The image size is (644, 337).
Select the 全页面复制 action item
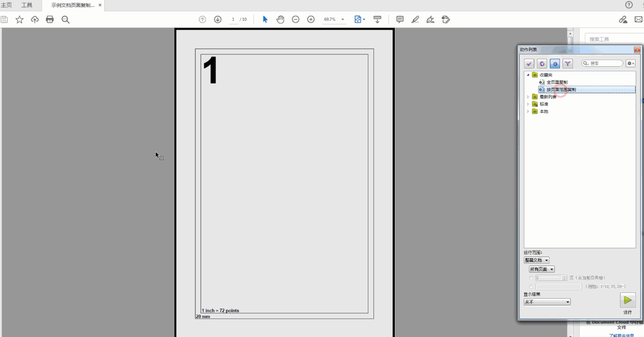pos(557,82)
